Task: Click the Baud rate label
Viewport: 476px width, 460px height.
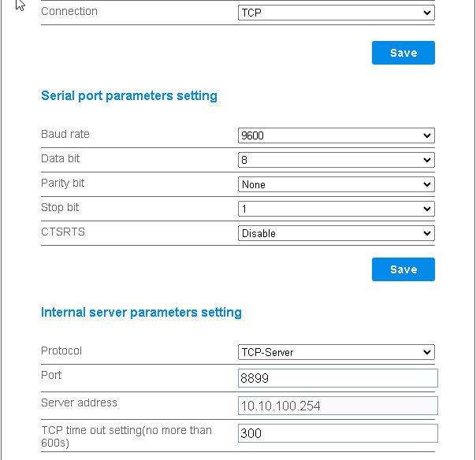Action: 65,134
